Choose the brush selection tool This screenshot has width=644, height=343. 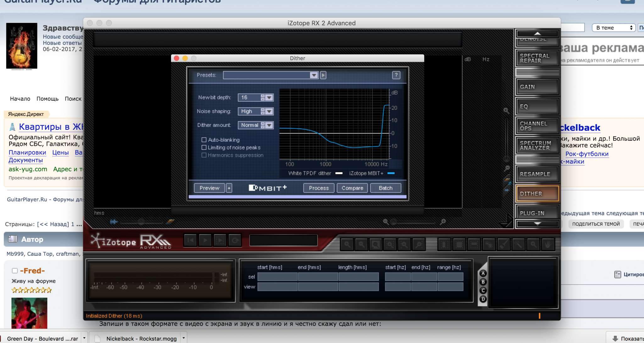[503, 244]
